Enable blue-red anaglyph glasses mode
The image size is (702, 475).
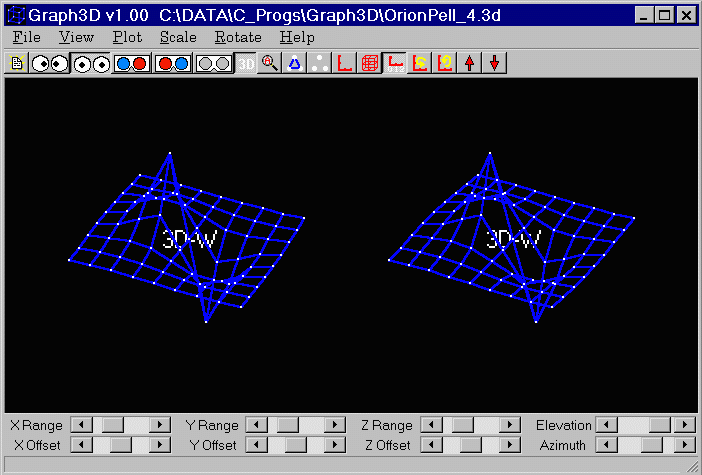[x=131, y=63]
